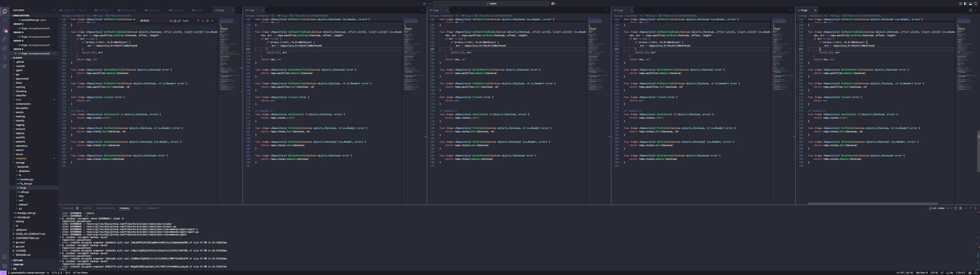Open the Extensions view in activity bar

pos(5,48)
